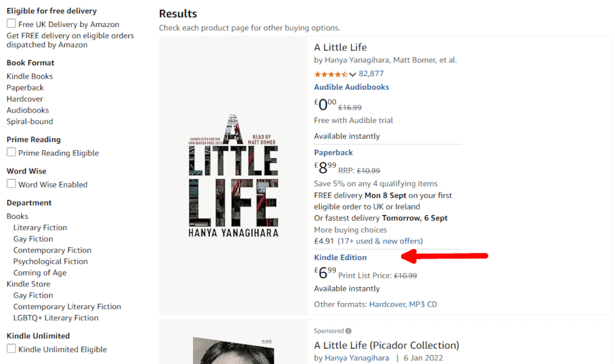The height and width of the screenshot is (364, 615).
Task: Check the Word Wise Enabled box
Action: tap(11, 184)
